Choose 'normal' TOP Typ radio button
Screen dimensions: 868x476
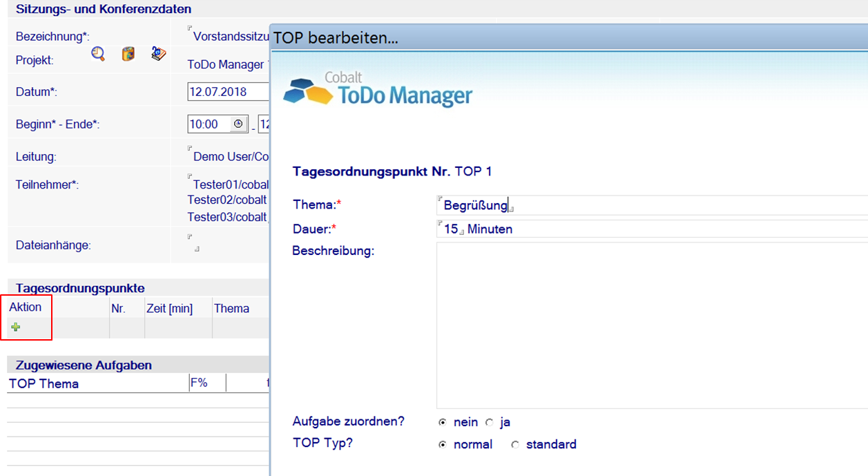[x=443, y=445]
